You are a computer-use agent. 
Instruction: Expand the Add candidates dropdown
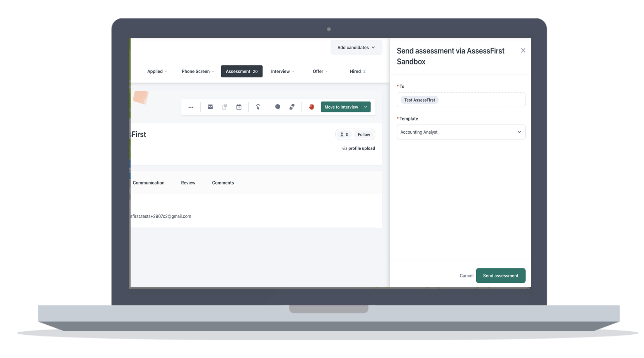point(356,48)
